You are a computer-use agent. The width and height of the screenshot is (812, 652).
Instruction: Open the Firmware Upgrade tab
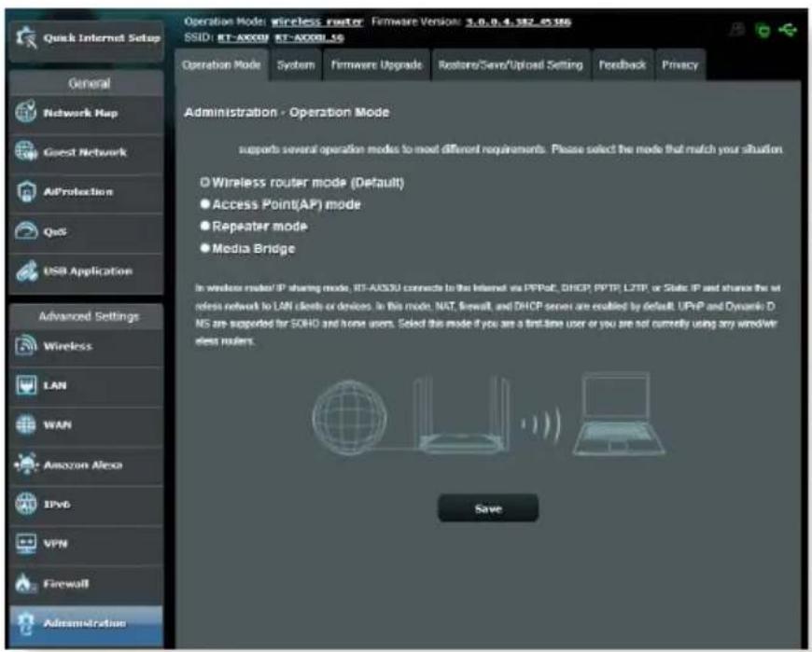coord(376,65)
